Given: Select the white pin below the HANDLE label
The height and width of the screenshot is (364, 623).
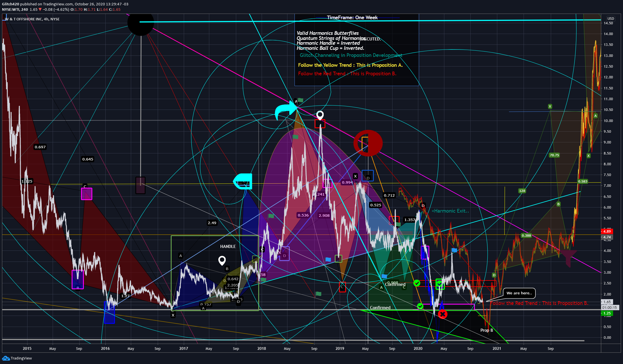Looking at the screenshot, I should coord(222,260).
